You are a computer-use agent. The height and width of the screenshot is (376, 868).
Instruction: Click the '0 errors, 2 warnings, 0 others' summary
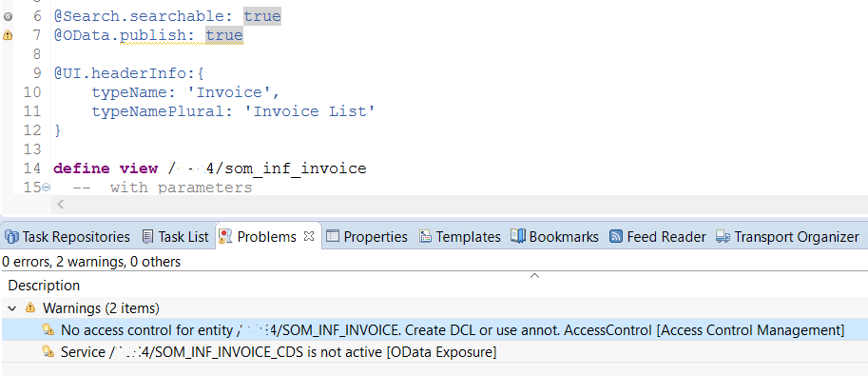pyautogui.click(x=91, y=262)
